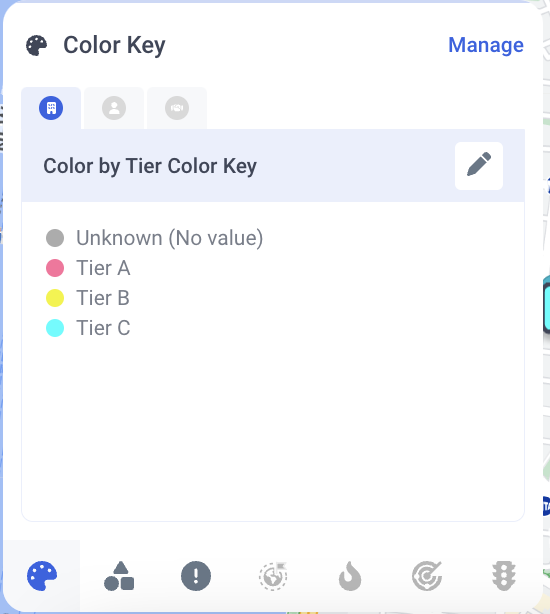Screen dimensions: 550x614
Task: Select the radar target icon
Action: [427, 576]
